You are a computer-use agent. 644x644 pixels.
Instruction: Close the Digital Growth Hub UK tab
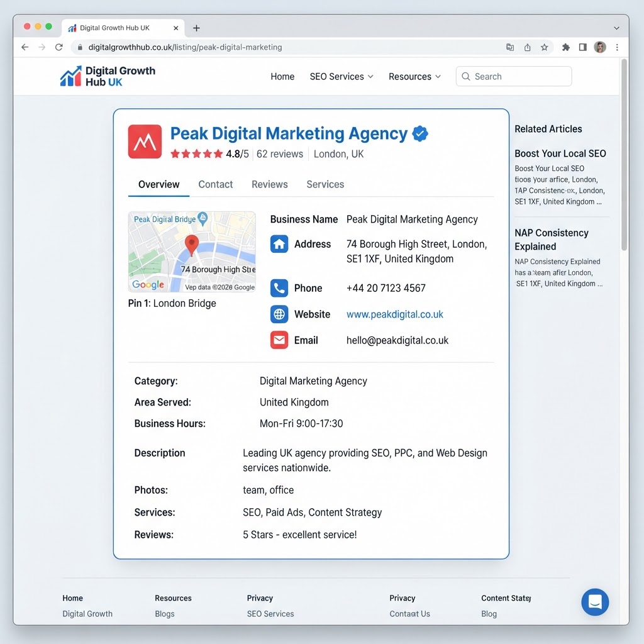point(176,28)
